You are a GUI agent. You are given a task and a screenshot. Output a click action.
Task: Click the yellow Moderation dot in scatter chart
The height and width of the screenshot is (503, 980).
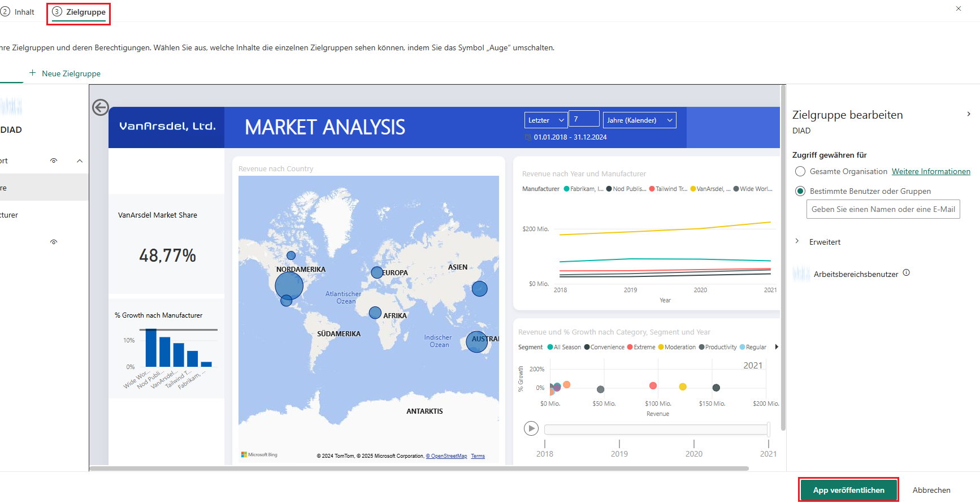click(683, 387)
